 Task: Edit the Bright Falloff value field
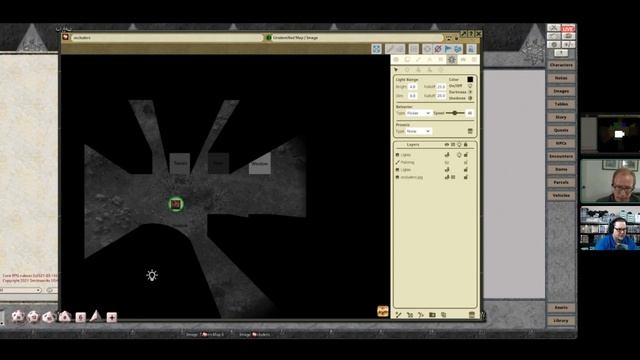click(441, 87)
